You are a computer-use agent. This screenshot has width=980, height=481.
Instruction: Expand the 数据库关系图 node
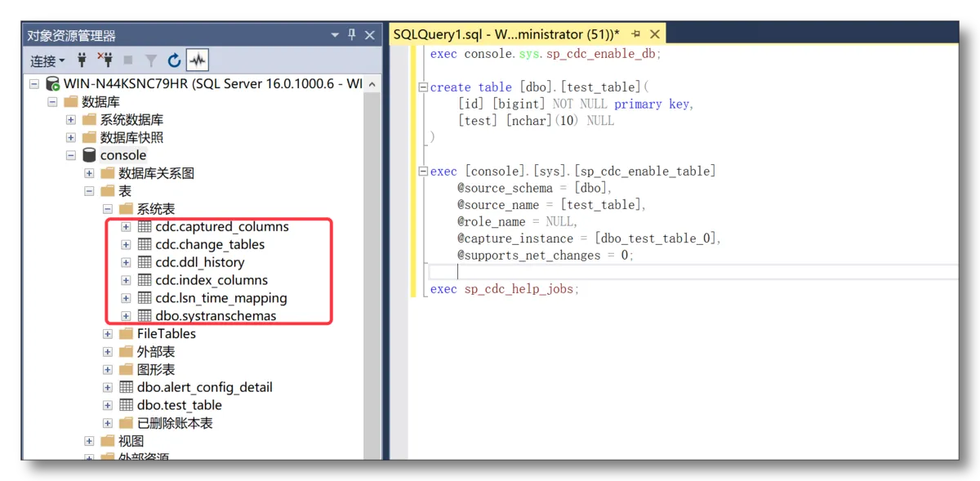pyautogui.click(x=90, y=173)
